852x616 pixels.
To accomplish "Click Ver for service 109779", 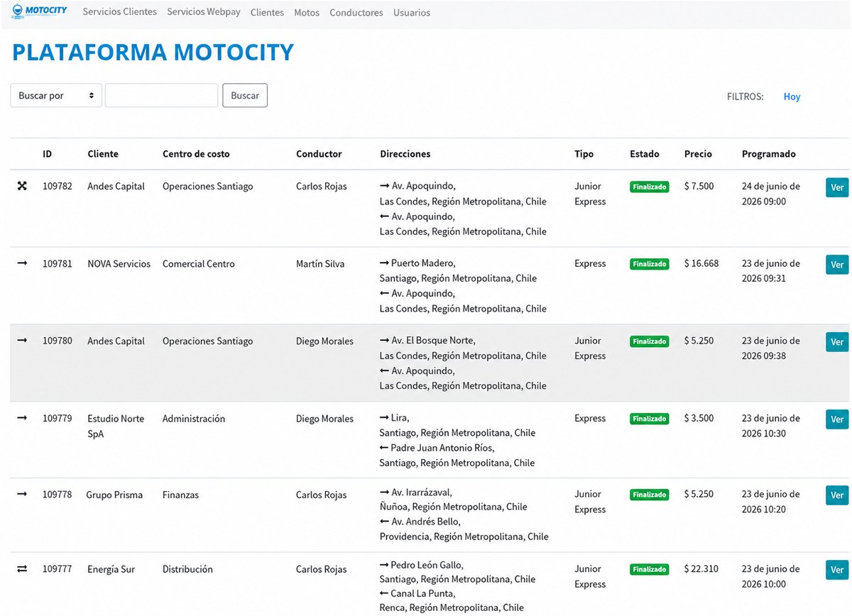I will click(837, 419).
